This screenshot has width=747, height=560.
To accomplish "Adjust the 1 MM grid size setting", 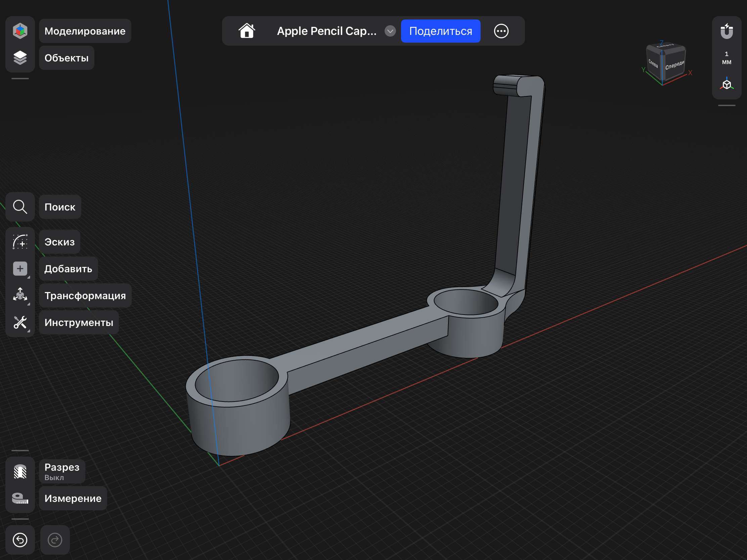I will [x=726, y=58].
